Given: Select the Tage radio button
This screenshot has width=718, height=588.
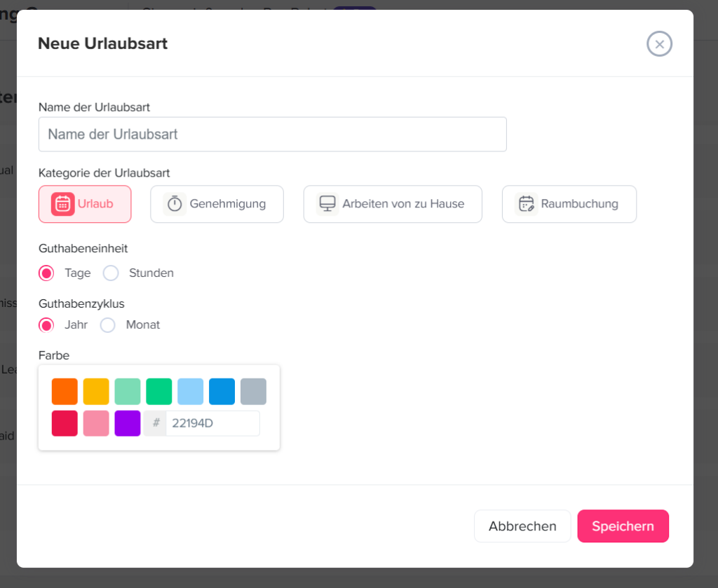Looking at the screenshot, I should (46, 273).
